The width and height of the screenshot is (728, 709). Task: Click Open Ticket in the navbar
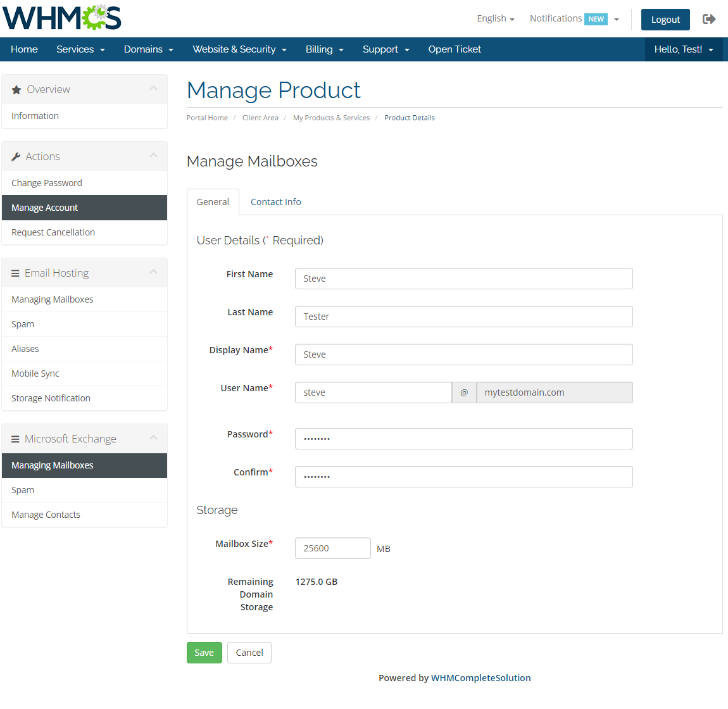454,49
